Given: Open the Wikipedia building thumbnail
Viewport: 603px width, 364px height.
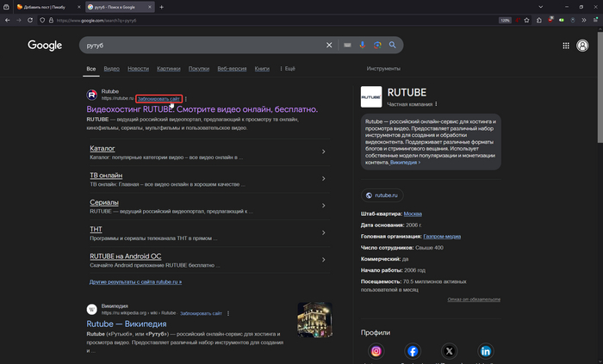Looking at the screenshot, I should pyautogui.click(x=314, y=320).
